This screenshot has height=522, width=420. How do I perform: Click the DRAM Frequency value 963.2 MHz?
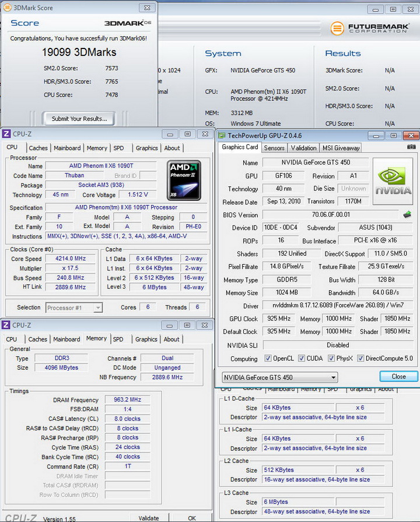pos(127,399)
